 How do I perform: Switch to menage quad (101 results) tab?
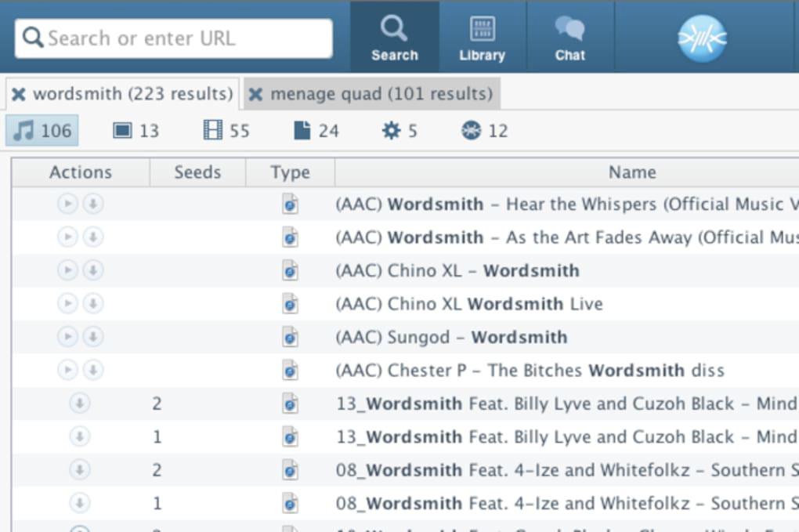point(371,94)
